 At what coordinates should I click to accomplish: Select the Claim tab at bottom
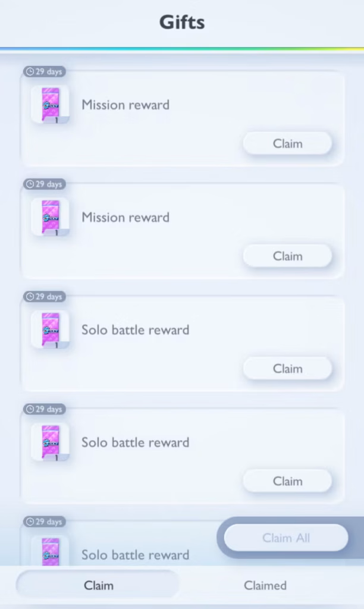point(98,585)
